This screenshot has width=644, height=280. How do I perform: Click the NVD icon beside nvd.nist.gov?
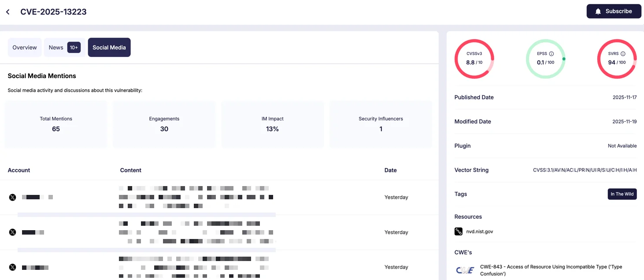pos(459,231)
